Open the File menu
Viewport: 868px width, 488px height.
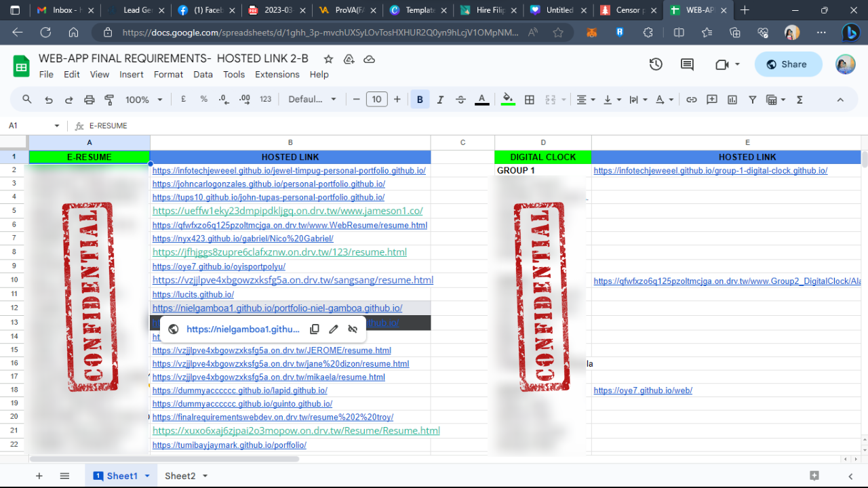46,75
